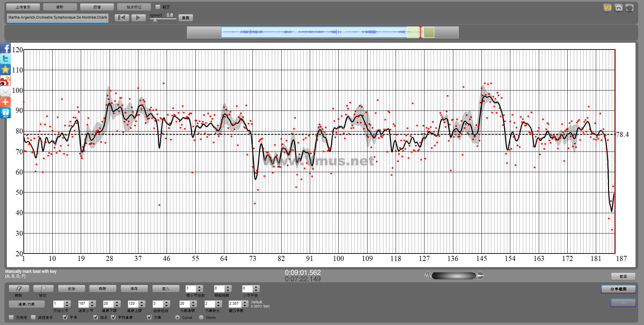
Task: Click the home icon at top right
Action: point(619,7)
